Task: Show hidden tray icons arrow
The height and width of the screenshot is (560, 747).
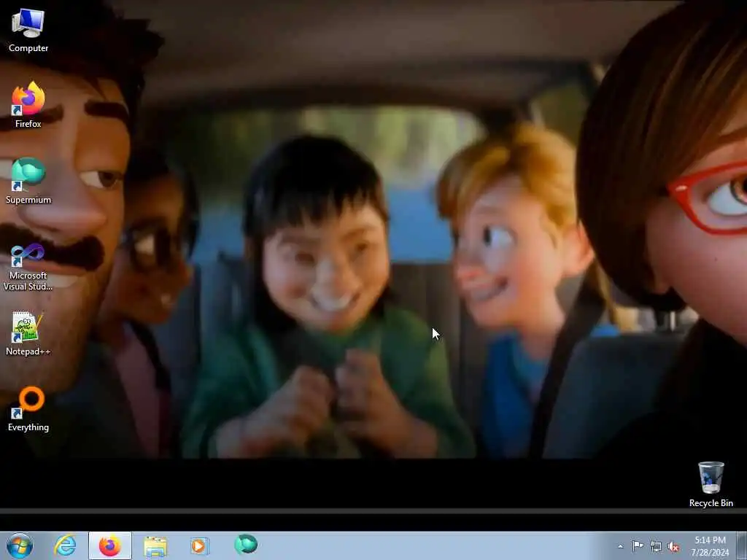Action: 620,547
